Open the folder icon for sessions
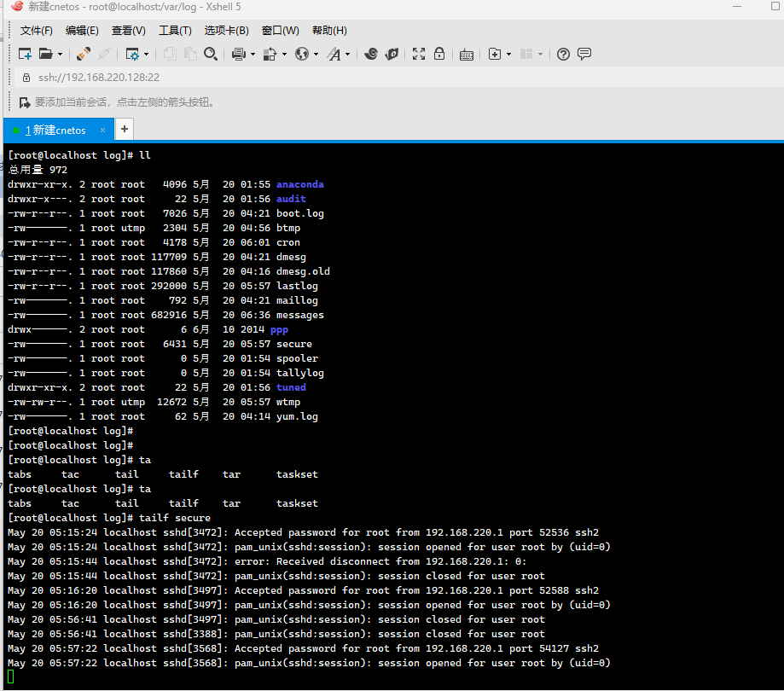 [45, 54]
